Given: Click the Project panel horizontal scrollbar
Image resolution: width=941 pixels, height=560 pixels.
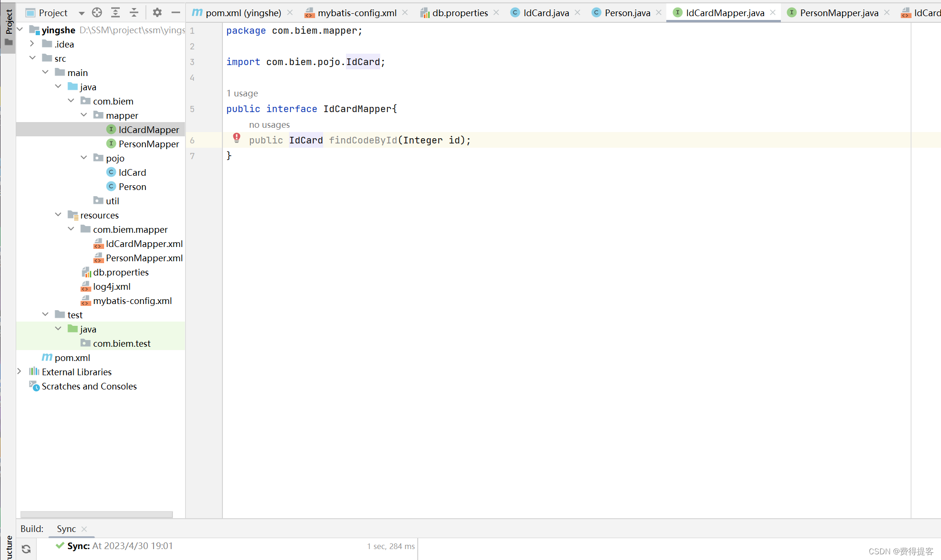Looking at the screenshot, I should tap(96, 514).
